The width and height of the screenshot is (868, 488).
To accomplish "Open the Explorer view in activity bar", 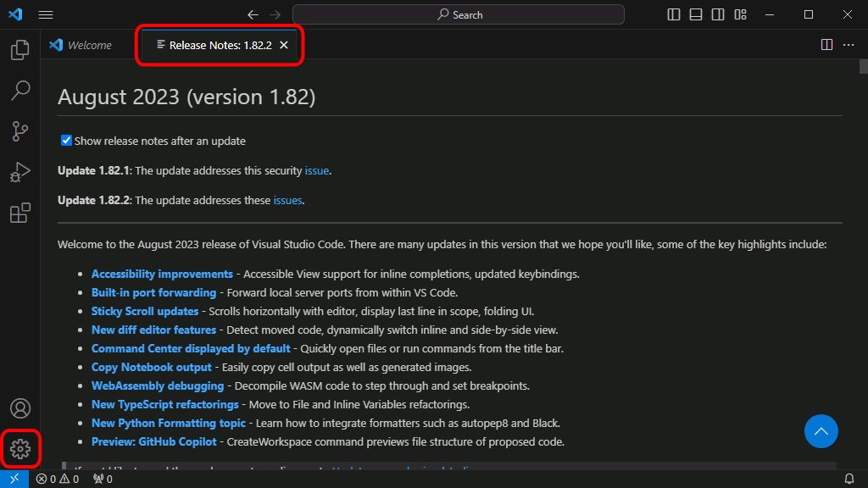I will (x=20, y=50).
